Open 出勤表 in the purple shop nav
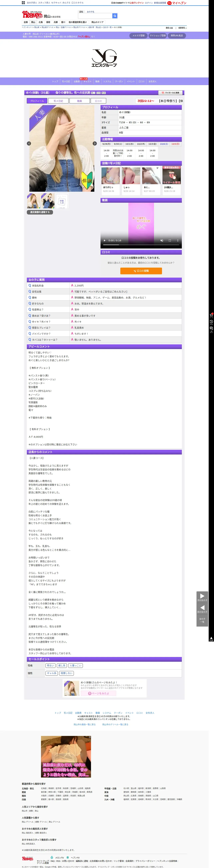 [77, 82]
